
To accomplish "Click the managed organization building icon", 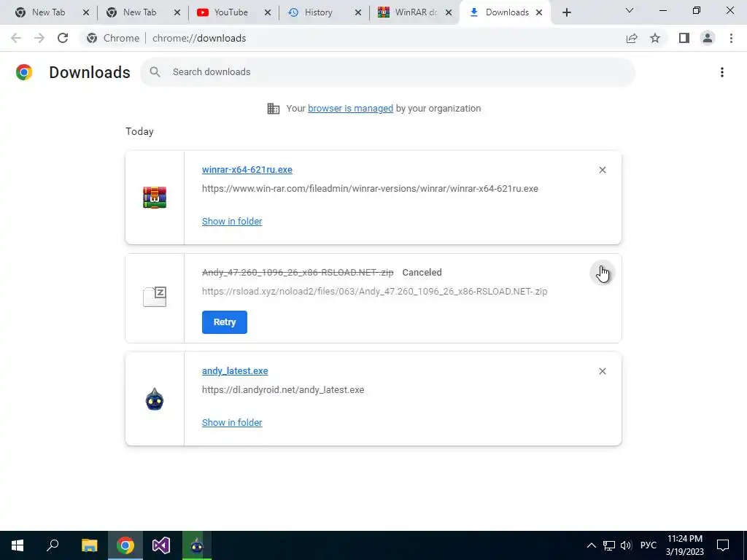I will [x=273, y=109].
